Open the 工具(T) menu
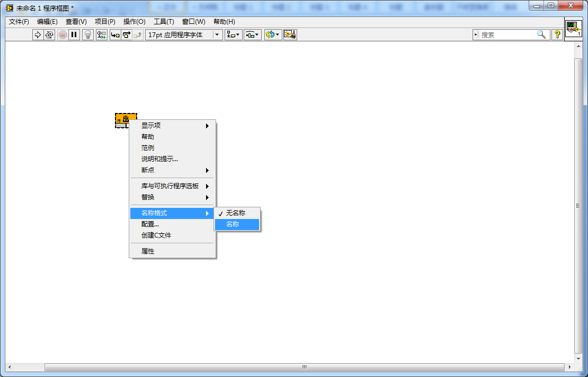588x377 pixels. coord(164,22)
